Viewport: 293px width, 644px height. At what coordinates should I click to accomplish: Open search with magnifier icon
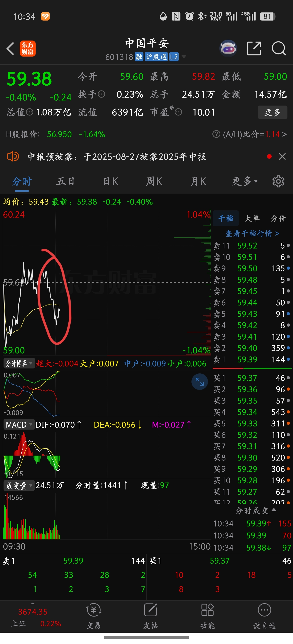[279, 48]
